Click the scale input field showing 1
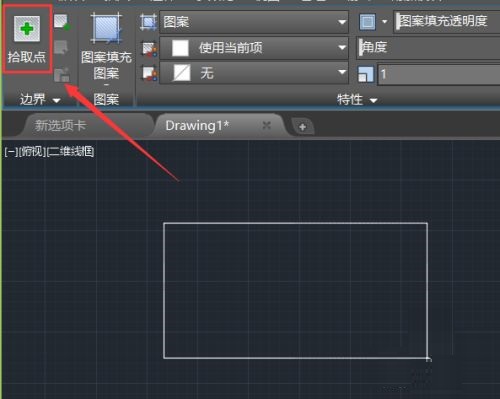This screenshot has height=399, width=500. tap(439, 74)
